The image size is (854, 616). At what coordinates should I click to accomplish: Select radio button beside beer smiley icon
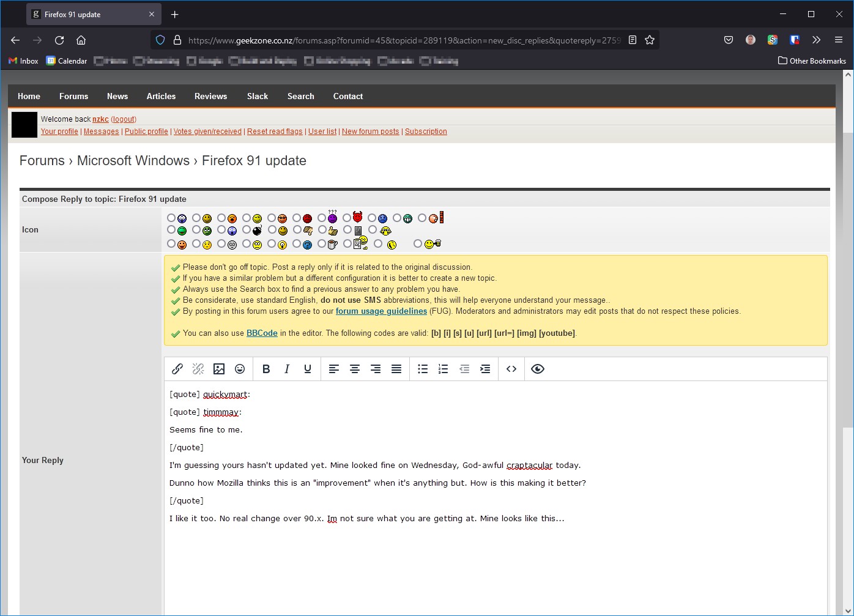[x=418, y=243]
